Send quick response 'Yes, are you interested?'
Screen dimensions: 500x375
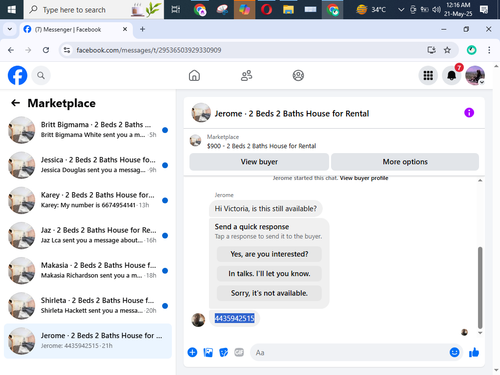(269, 254)
